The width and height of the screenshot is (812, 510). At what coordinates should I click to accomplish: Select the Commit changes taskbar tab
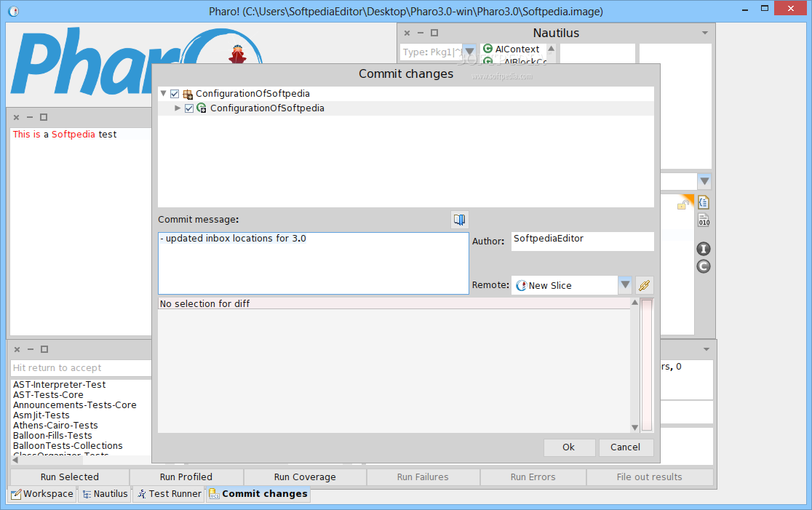pyautogui.click(x=258, y=494)
